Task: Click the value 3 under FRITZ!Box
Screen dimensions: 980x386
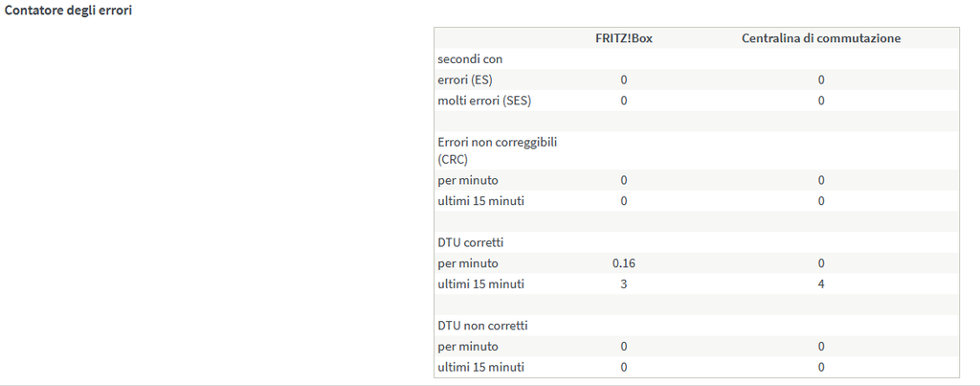Action: [x=623, y=284]
